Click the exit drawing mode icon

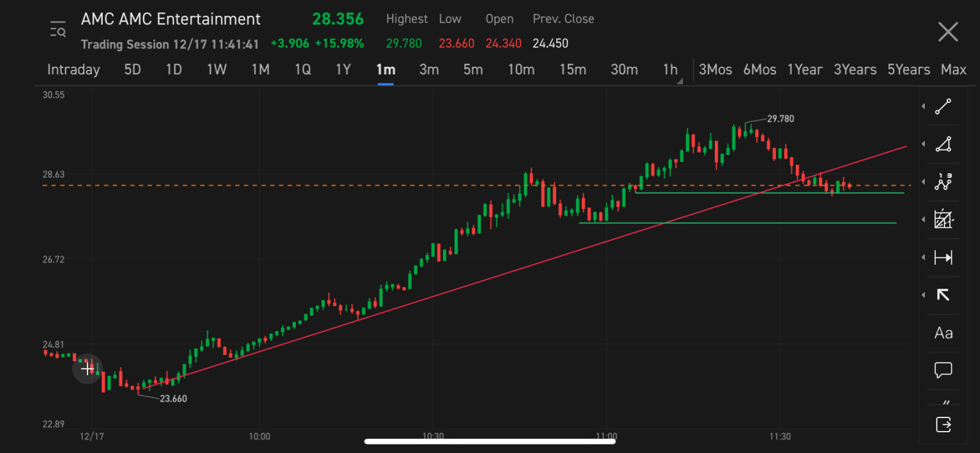pyautogui.click(x=943, y=424)
